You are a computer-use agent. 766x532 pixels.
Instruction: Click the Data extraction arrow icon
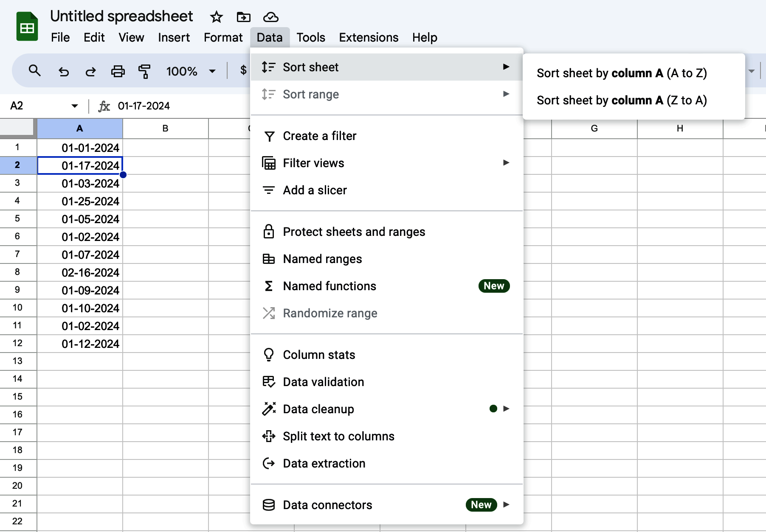268,463
